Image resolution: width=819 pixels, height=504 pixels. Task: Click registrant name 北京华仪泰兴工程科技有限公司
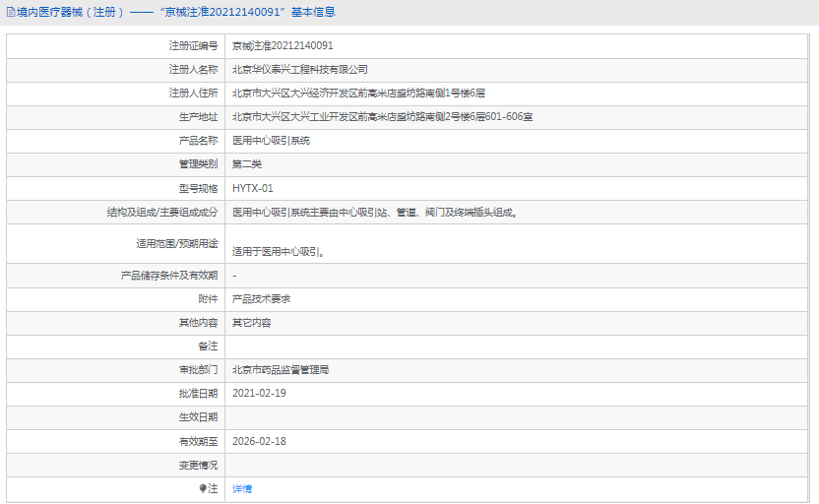click(x=300, y=70)
